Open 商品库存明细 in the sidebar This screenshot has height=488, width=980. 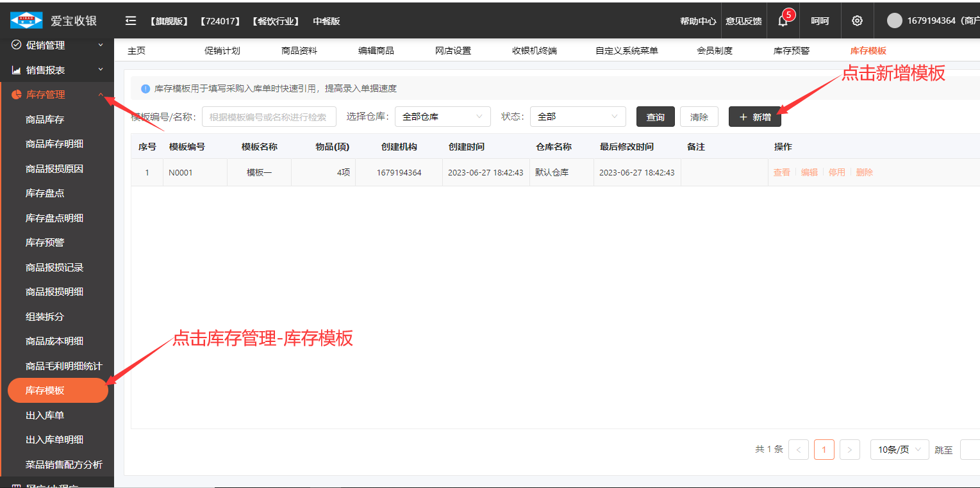[54, 144]
